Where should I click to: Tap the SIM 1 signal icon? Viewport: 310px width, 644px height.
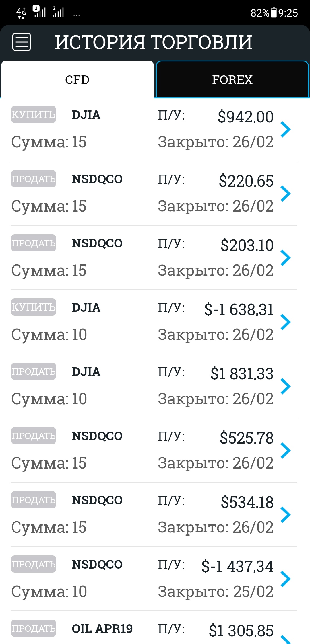pyautogui.click(x=40, y=11)
